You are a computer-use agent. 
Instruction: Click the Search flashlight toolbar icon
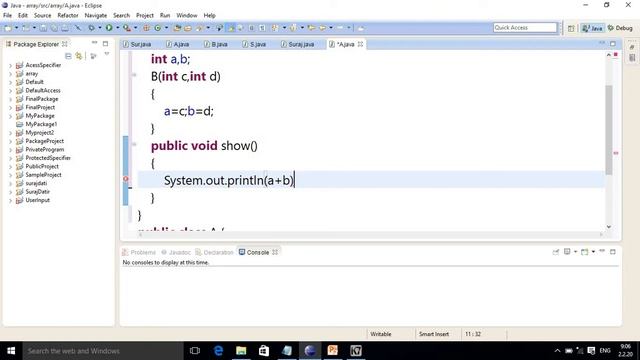point(200,28)
